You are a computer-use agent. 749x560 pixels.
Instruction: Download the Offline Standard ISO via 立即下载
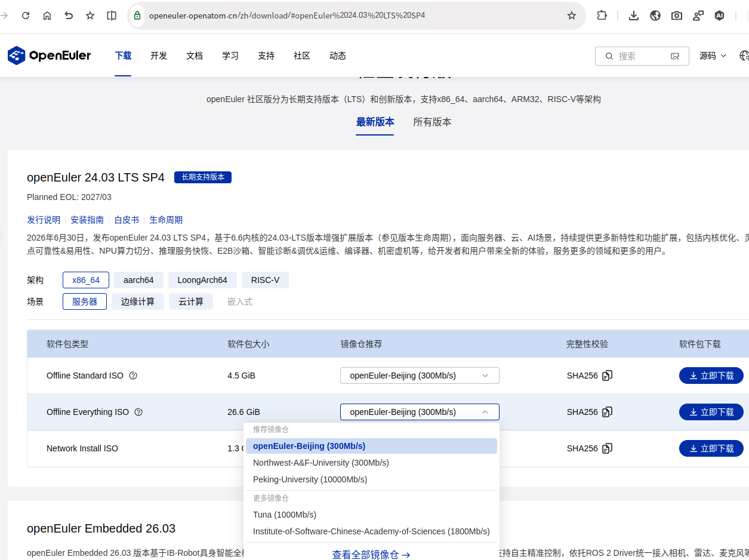click(x=711, y=376)
